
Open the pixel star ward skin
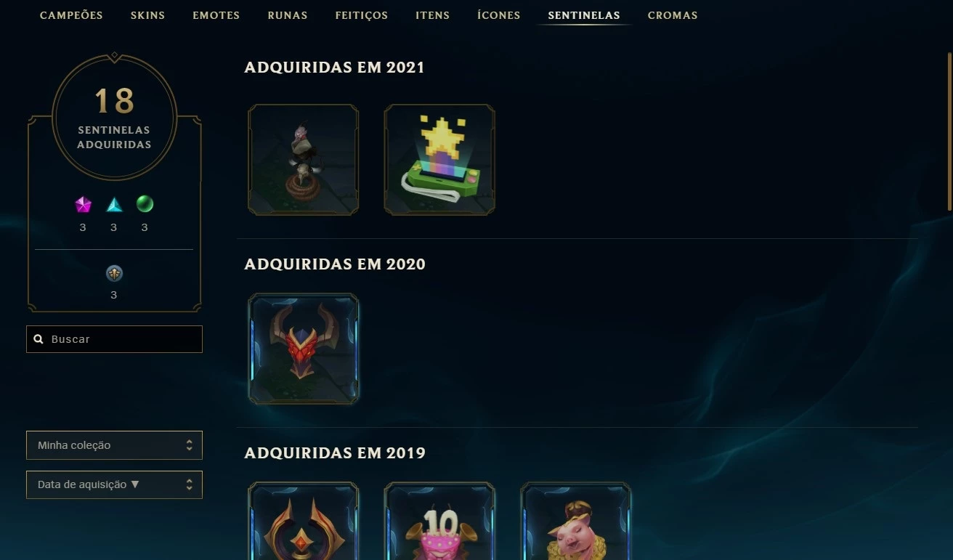pyautogui.click(x=439, y=160)
